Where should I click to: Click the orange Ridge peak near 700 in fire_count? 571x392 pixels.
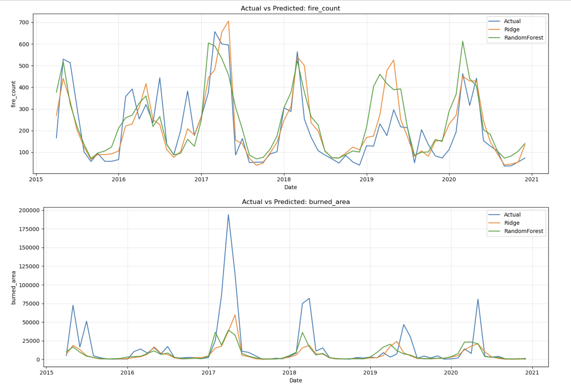pyautogui.click(x=229, y=21)
